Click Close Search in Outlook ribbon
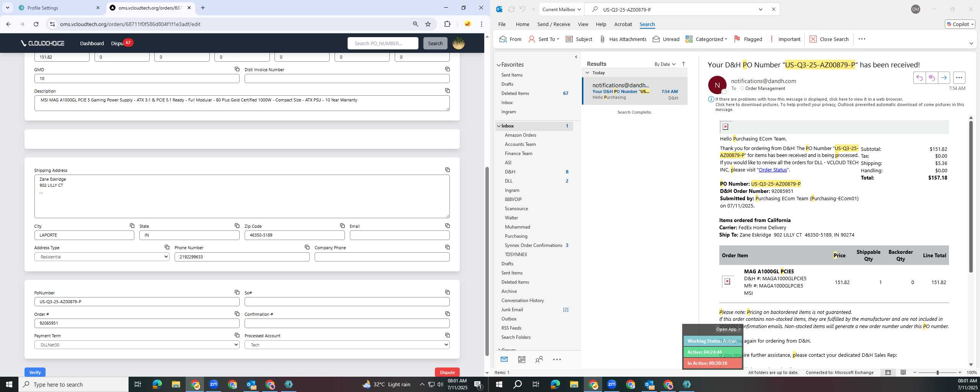 point(829,39)
